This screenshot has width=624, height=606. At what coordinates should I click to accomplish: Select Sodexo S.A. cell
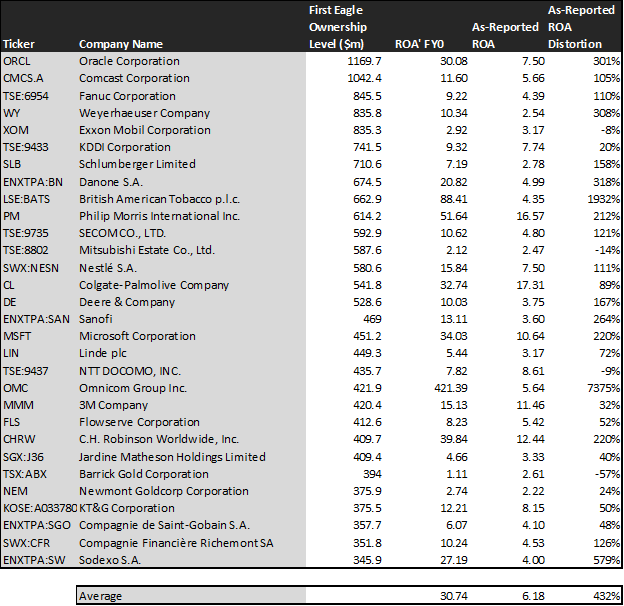110,560
